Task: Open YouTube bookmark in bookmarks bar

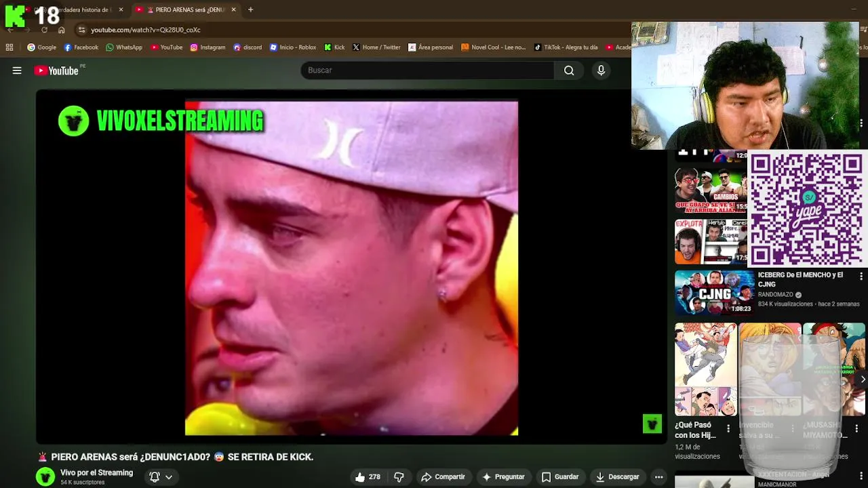Action: pyautogui.click(x=166, y=47)
